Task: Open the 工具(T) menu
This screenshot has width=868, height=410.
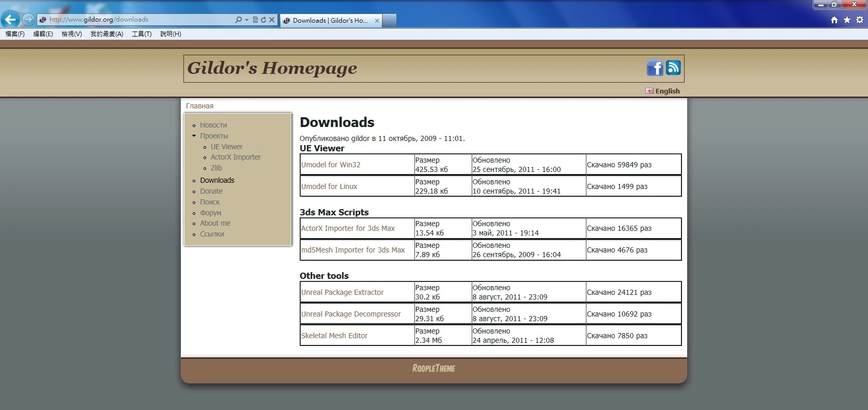Action: (x=142, y=34)
